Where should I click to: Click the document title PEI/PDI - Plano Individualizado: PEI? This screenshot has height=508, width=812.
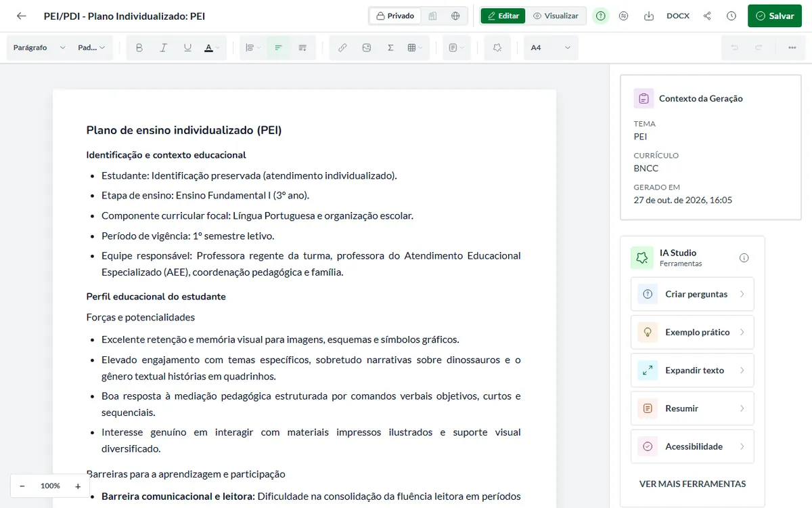coord(125,16)
